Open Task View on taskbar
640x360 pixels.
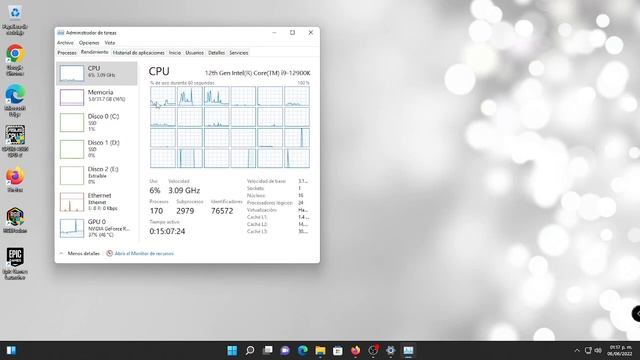[267, 351]
